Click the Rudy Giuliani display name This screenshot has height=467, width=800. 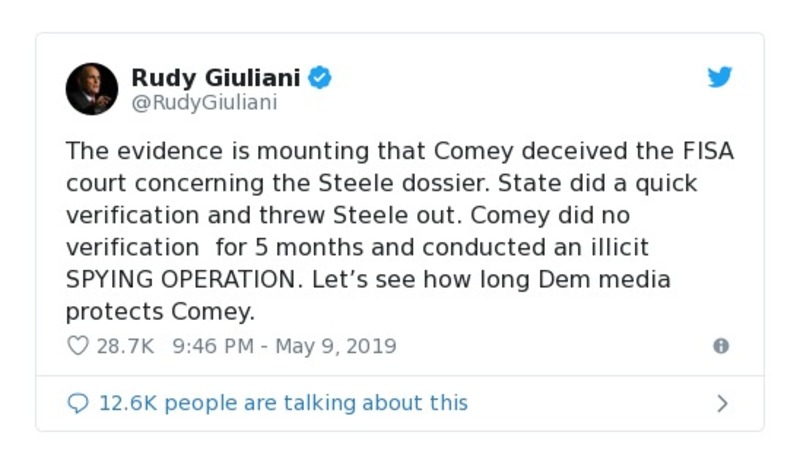(x=215, y=77)
